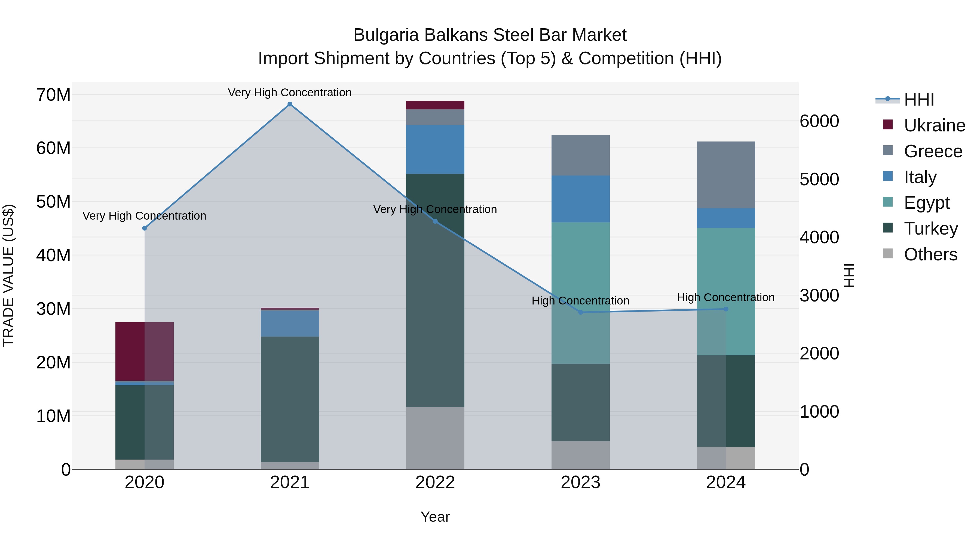The image size is (980, 551).
Task: Select the Ukraine segment of the 2020 bar
Action: [x=145, y=351]
